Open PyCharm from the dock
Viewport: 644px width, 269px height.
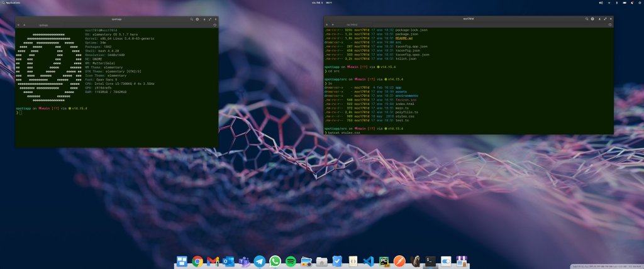(x=384, y=260)
